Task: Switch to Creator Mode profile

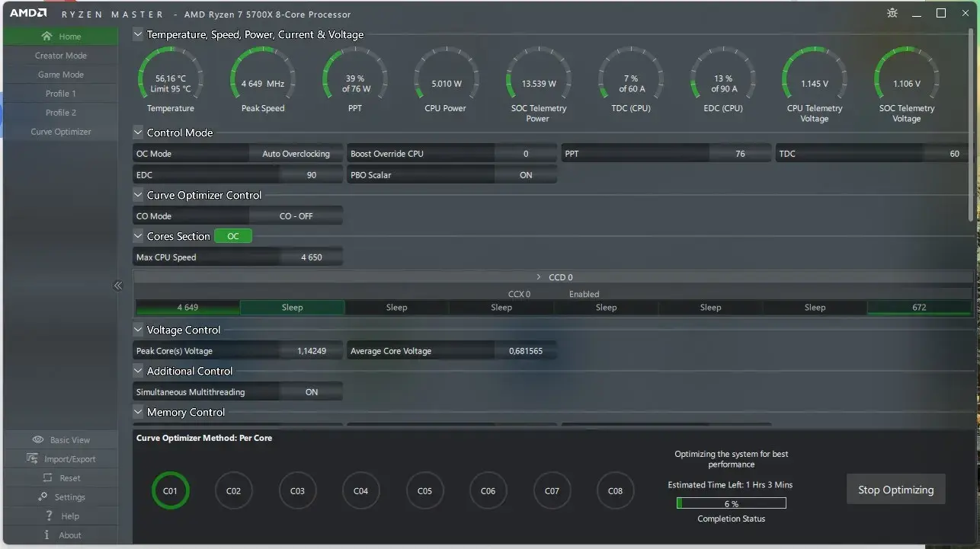Action: click(60, 56)
